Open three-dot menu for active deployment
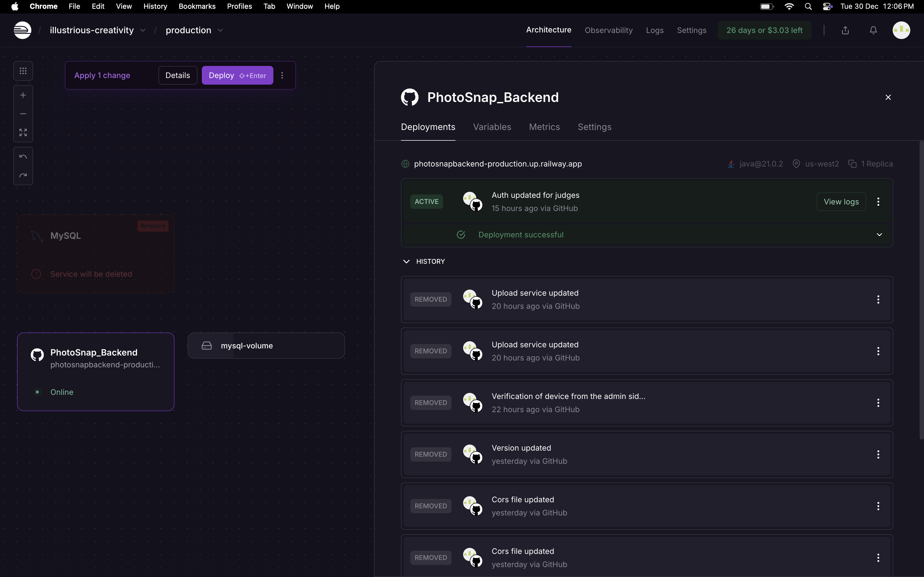This screenshot has height=577, width=924. click(x=878, y=201)
